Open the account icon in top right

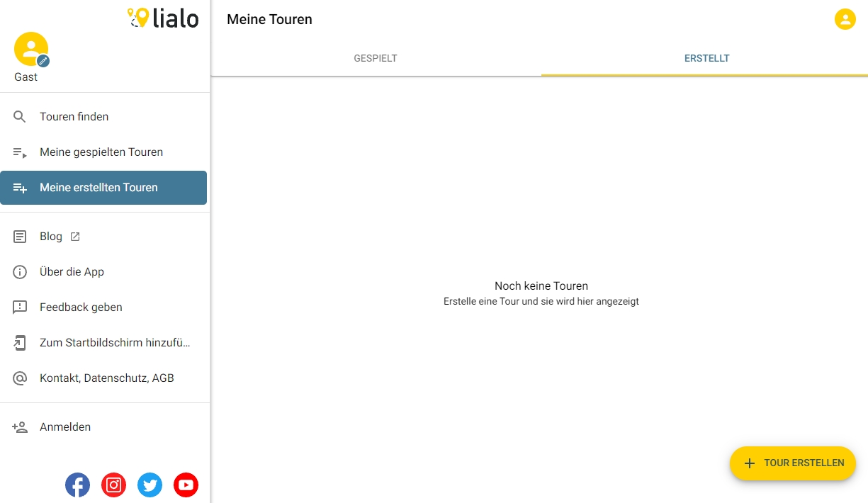pos(845,19)
